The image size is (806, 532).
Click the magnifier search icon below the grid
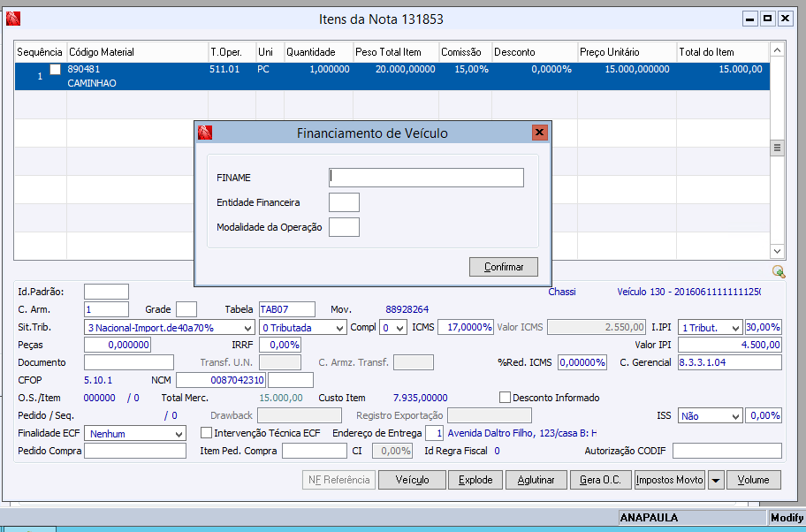(779, 272)
